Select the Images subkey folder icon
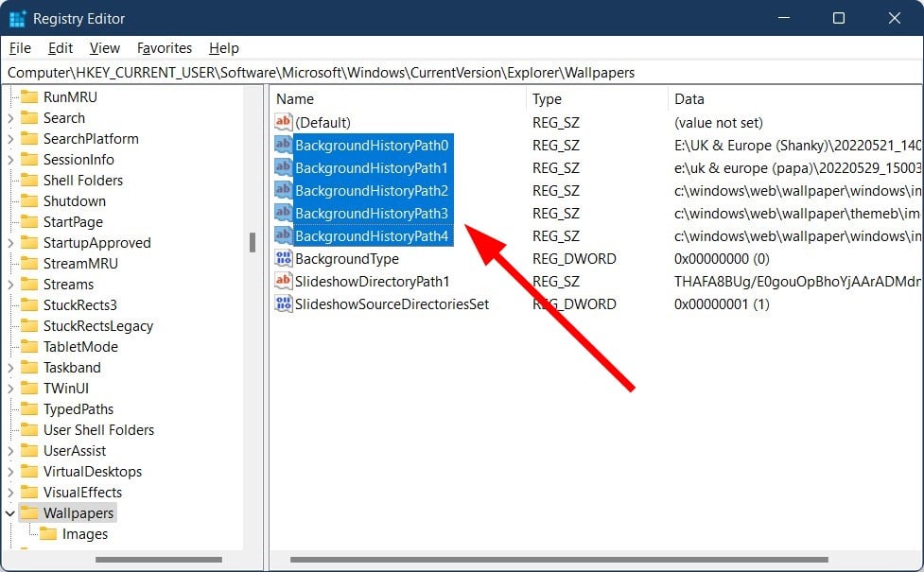This screenshot has width=924, height=572. pos(48,534)
